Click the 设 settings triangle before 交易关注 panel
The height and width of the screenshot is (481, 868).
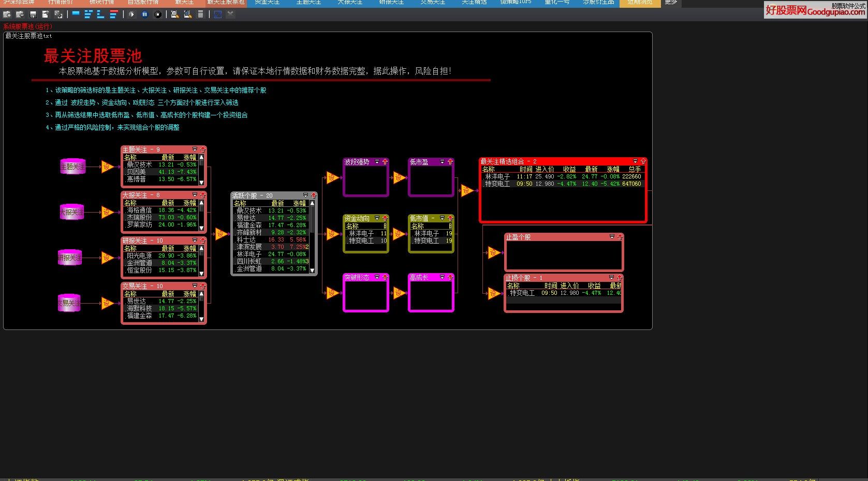click(107, 303)
